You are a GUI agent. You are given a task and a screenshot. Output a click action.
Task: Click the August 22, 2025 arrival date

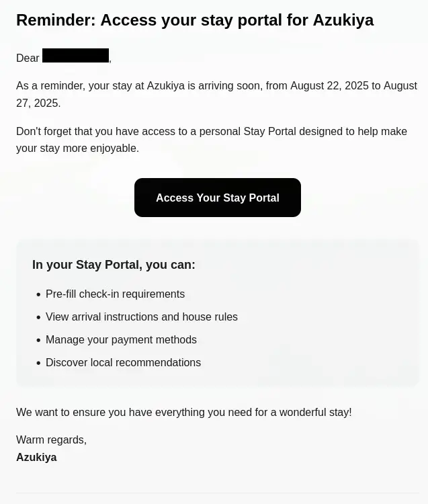coord(329,86)
